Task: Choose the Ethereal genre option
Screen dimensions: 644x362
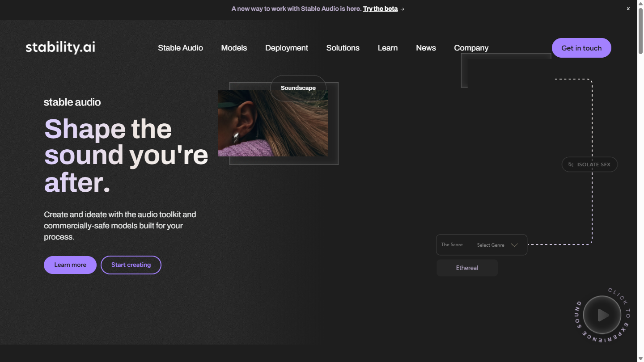Action: [x=467, y=268]
